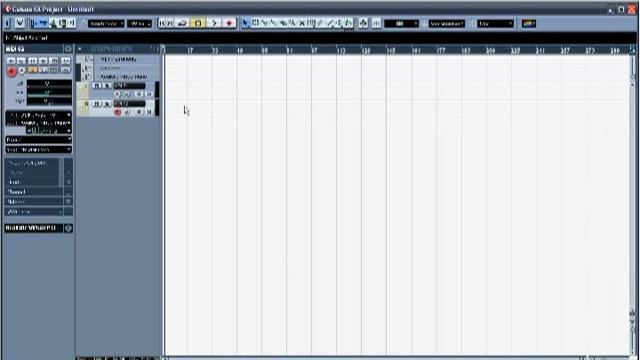Open the inspector bank dropdown
The width and height of the screenshot is (640, 360).
coord(38,140)
